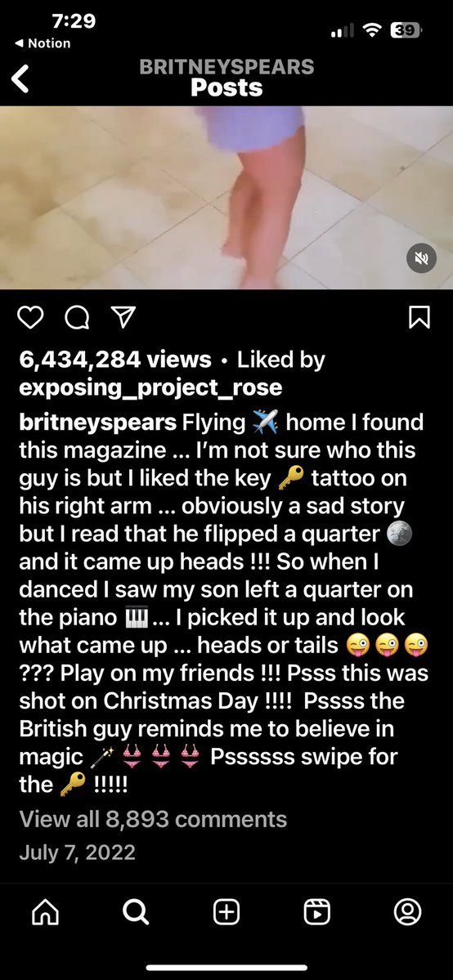Go to Home tab
The height and width of the screenshot is (980, 453).
click(44, 912)
